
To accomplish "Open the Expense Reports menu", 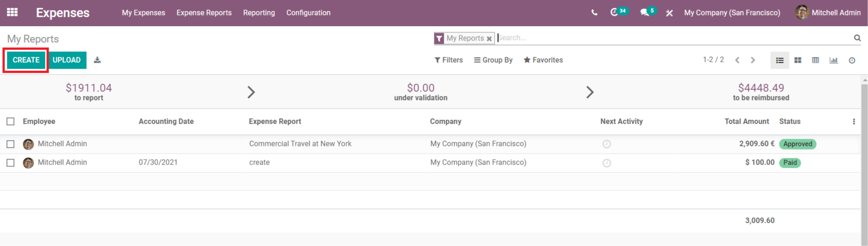I will click(204, 13).
